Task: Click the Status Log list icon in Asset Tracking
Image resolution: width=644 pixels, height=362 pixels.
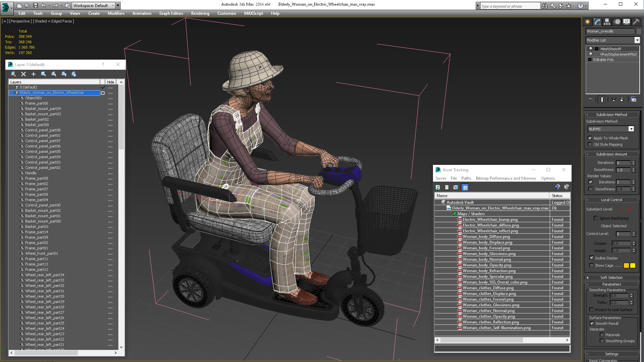Action: click(447, 187)
